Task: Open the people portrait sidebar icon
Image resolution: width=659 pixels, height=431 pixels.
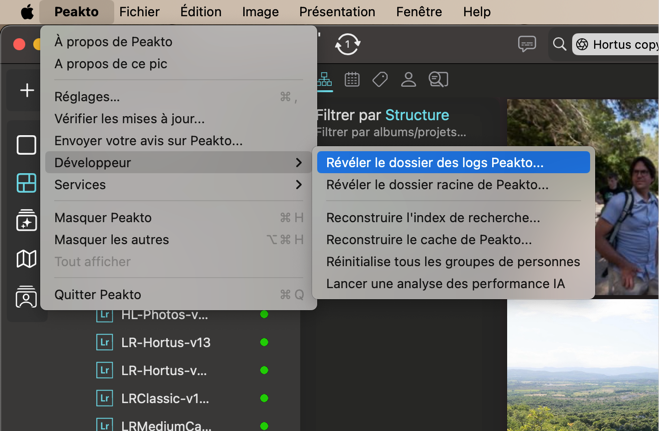Action: pos(26,297)
